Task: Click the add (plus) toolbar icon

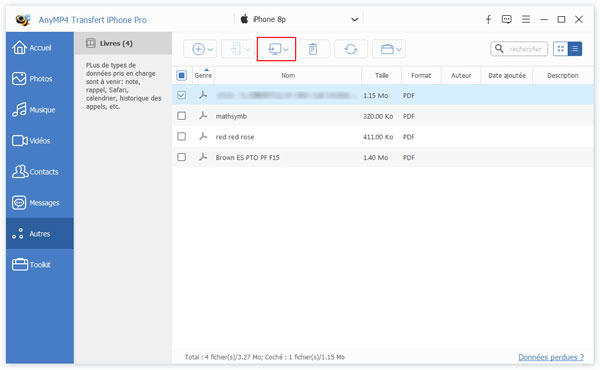Action: pyautogui.click(x=198, y=49)
